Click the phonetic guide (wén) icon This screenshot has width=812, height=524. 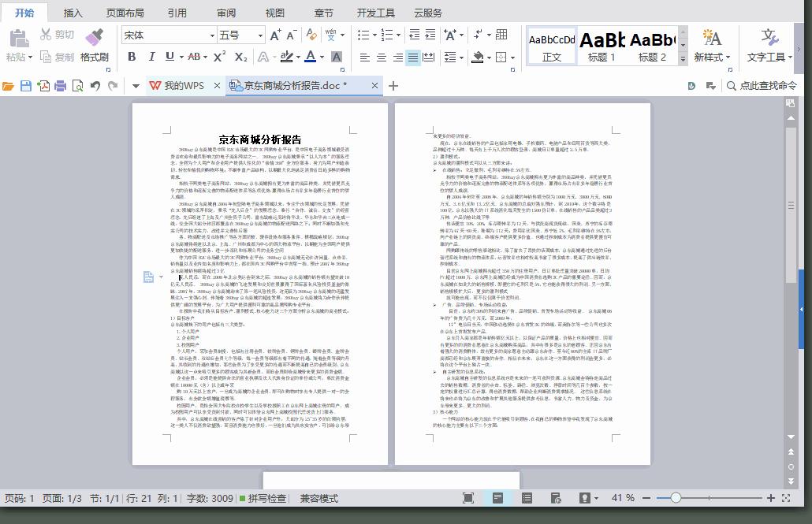point(330,35)
